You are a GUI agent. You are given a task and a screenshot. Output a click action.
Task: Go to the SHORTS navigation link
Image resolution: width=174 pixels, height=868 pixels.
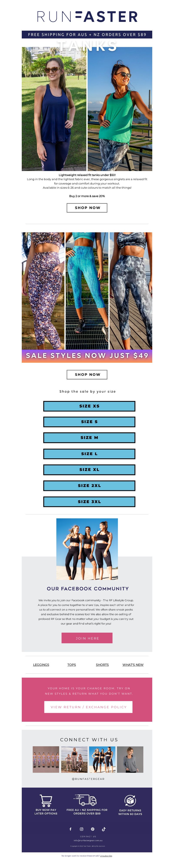[x=102, y=665]
